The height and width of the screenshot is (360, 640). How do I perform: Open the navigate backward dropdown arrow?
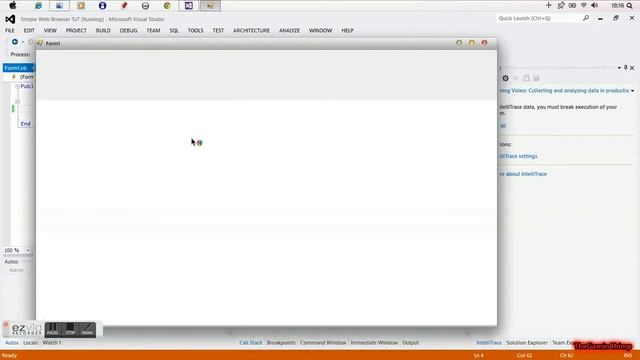(x=23, y=42)
